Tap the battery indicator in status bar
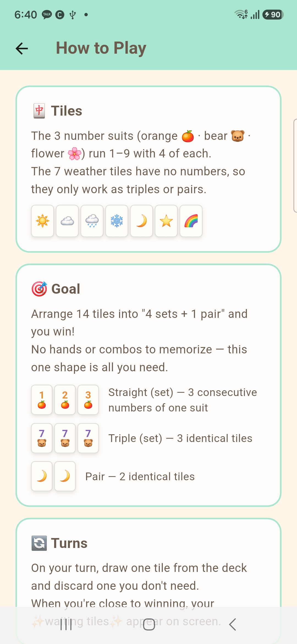The height and width of the screenshot is (644, 297). click(273, 15)
